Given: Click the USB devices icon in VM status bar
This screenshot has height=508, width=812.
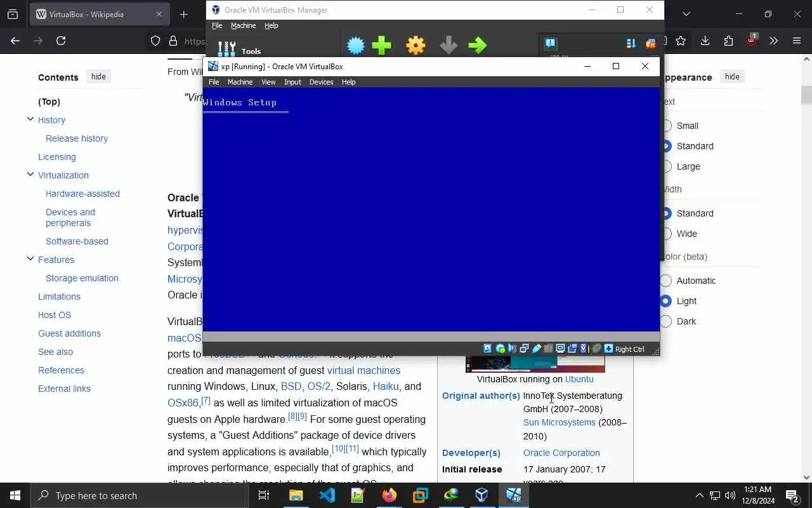Looking at the screenshot, I should tap(536, 349).
